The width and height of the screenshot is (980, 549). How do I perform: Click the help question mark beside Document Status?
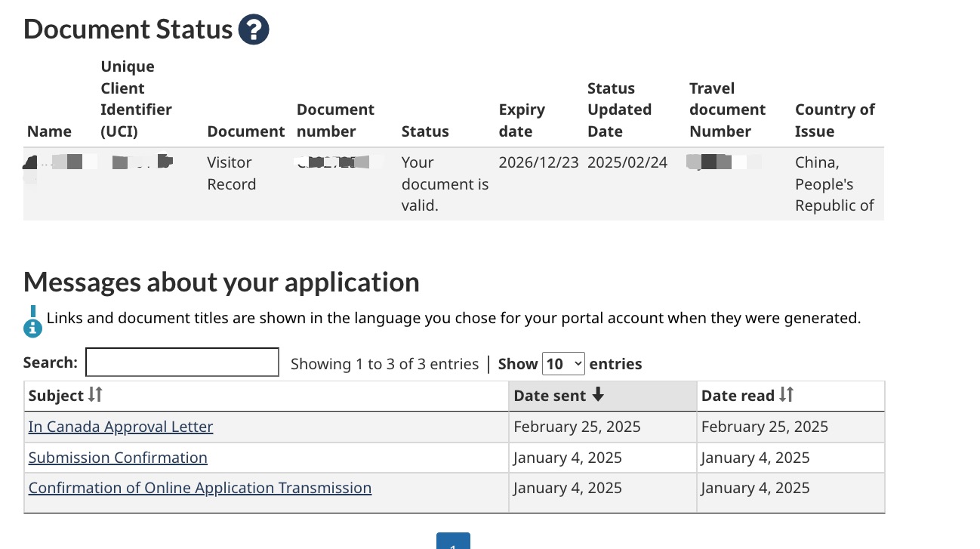pyautogui.click(x=254, y=30)
